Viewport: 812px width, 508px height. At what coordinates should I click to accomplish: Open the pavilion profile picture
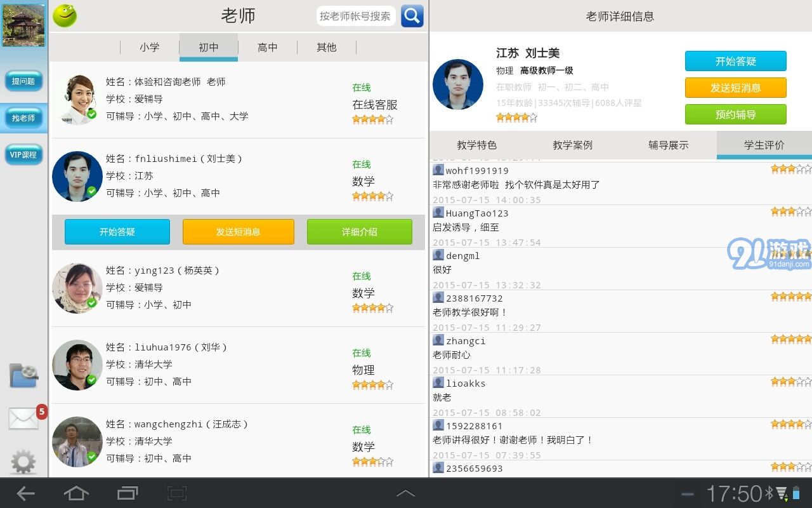tap(23, 25)
